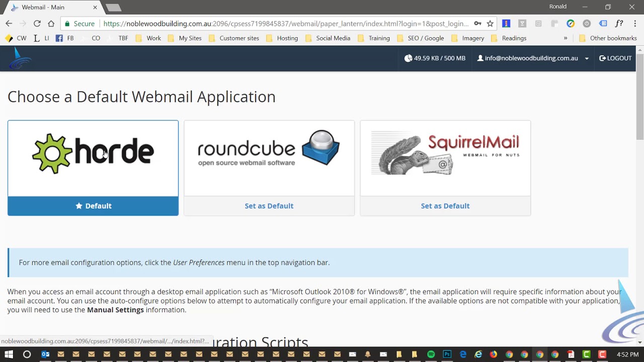Click the address bar URL
The height and width of the screenshot is (362, 644).
point(286,24)
